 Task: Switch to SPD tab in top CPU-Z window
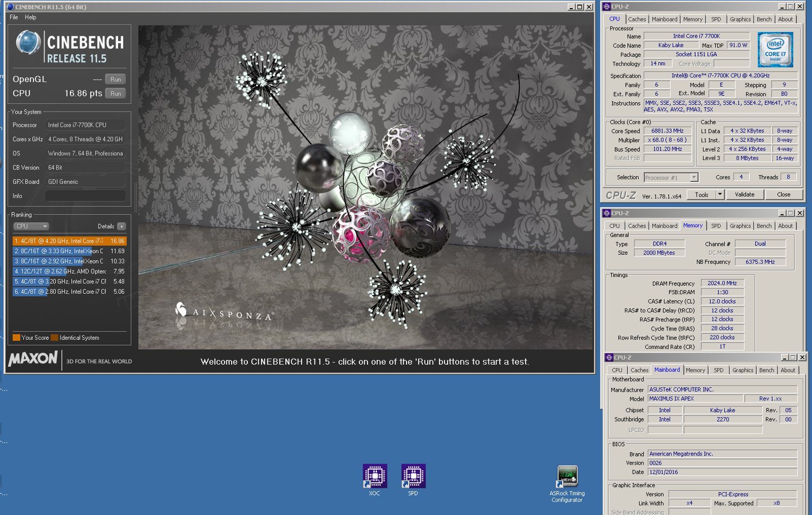point(716,19)
